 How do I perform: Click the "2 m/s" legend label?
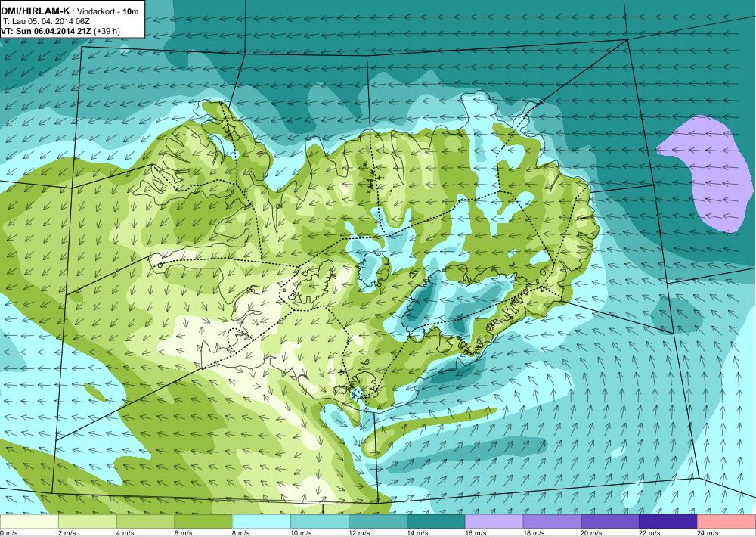coord(67,533)
